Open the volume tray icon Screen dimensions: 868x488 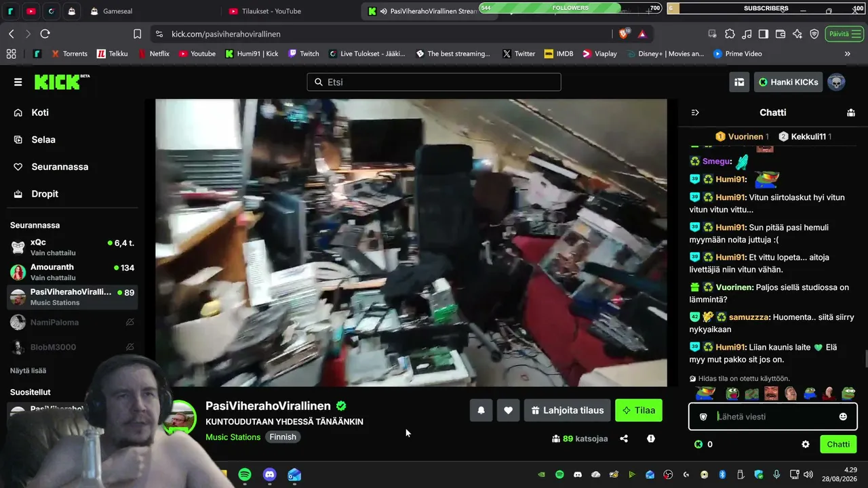click(808, 474)
